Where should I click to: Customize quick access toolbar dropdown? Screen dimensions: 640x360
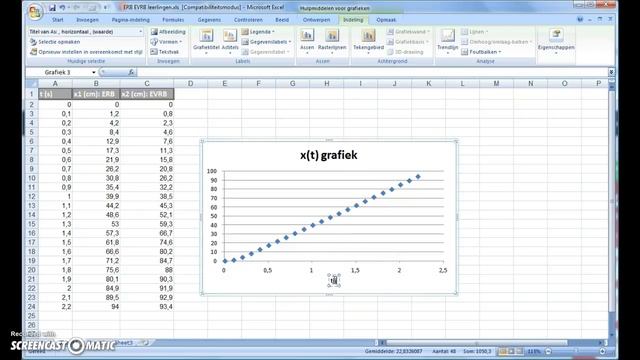(105, 8)
